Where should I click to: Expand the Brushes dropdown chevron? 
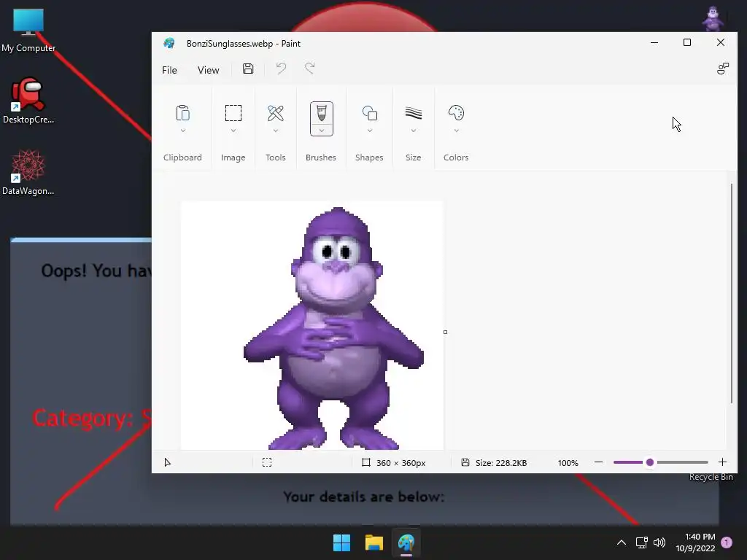pyautogui.click(x=322, y=131)
